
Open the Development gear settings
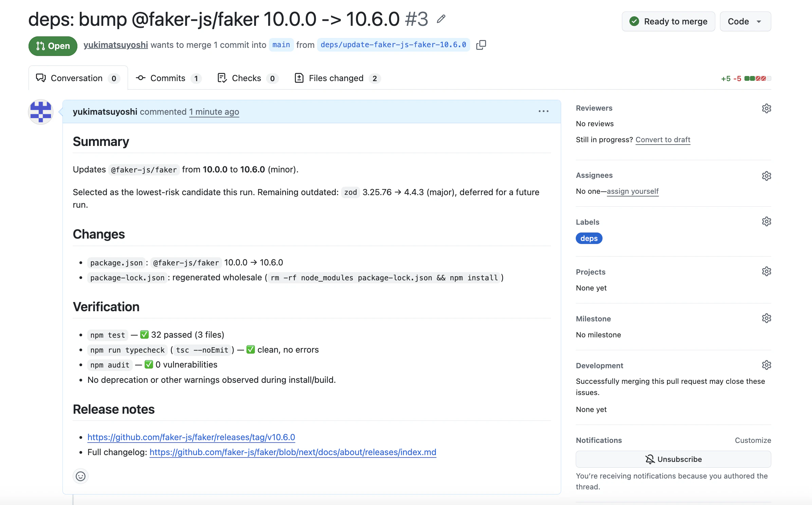[x=767, y=365]
